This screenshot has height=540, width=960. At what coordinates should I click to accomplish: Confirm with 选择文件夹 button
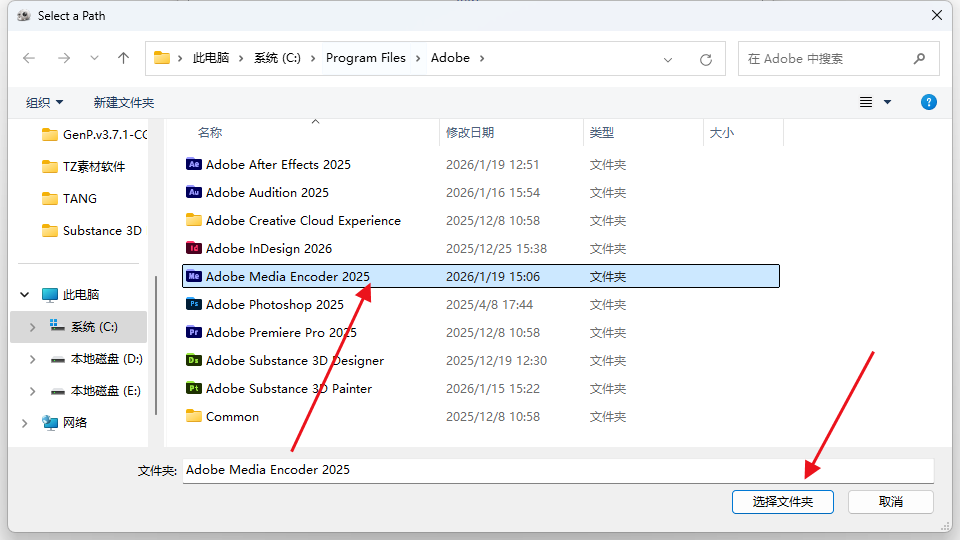coord(782,502)
